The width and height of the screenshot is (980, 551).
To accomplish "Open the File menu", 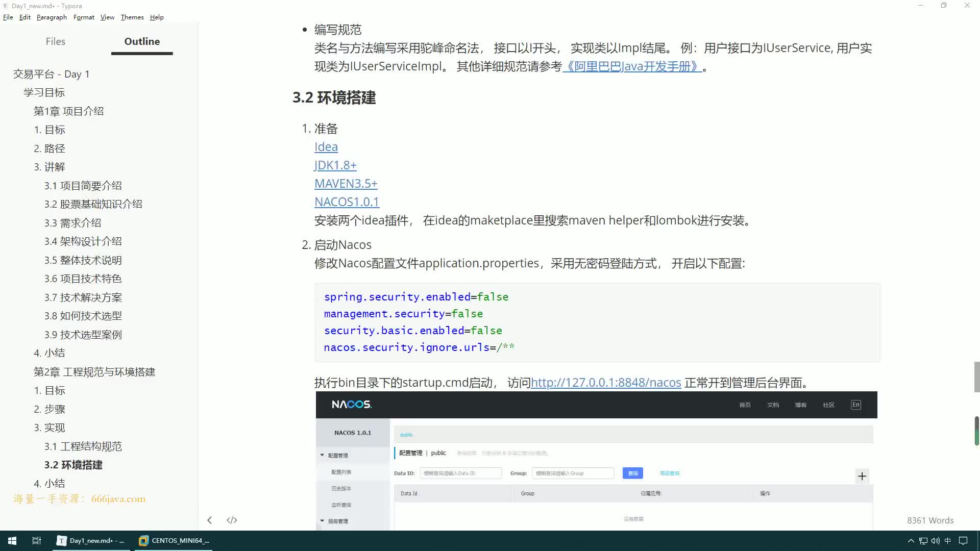I will (8, 17).
